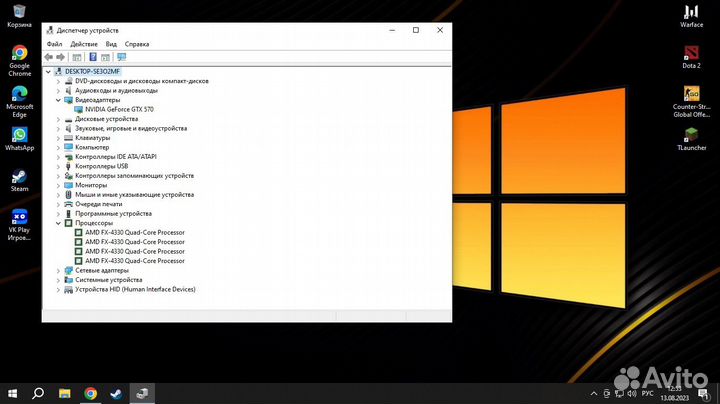The height and width of the screenshot is (404, 720).
Task: Select Контроллеры запоминающих устройств row
Action: [135, 176]
